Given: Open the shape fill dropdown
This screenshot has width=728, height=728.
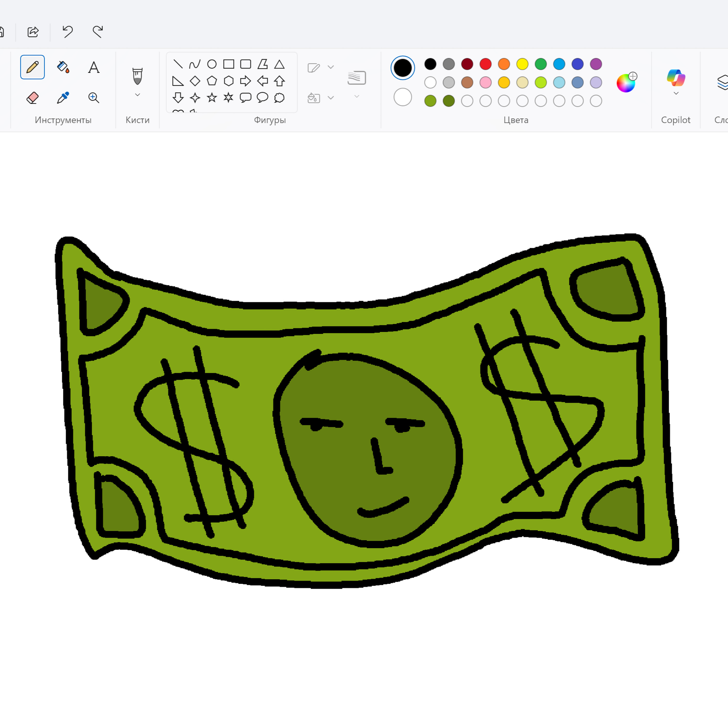Looking at the screenshot, I should pyautogui.click(x=331, y=98).
